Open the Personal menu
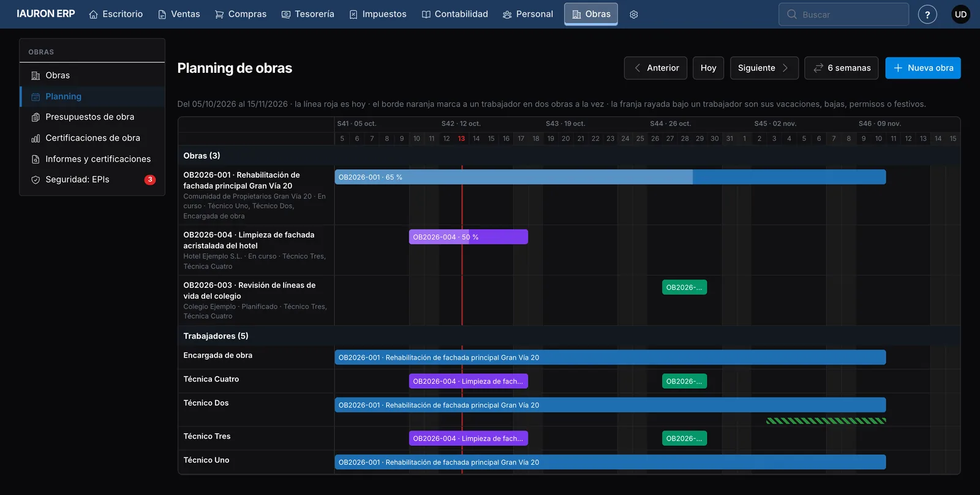The width and height of the screenshot is (980, 495). tap(527, 14)
